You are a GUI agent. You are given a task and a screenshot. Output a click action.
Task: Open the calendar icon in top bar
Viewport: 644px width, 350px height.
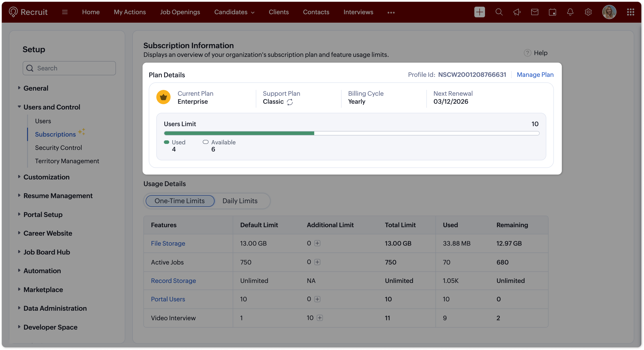pyautogui.click(x=552, y=12)
